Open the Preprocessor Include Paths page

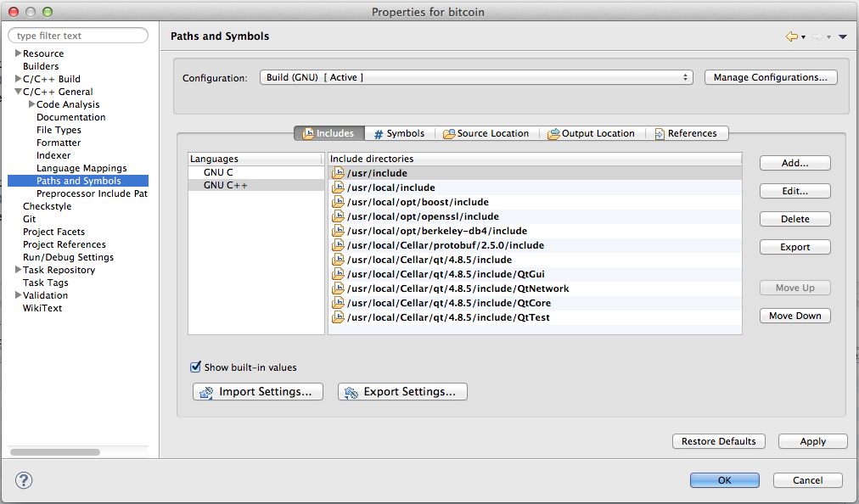point(92,193)
